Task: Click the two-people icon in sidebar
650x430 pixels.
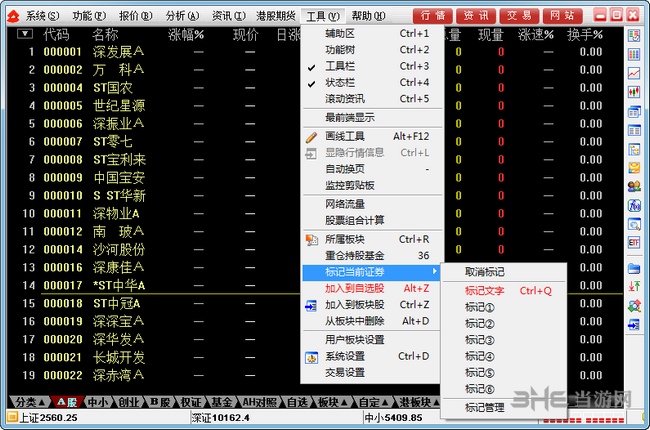Action: tap(634, 187)
